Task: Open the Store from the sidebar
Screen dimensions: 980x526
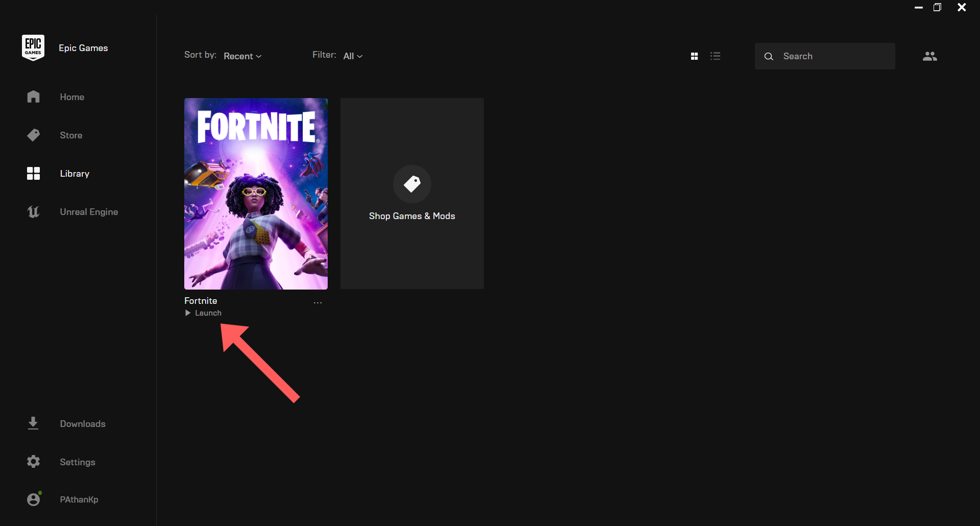Action: tap(33, 135)
